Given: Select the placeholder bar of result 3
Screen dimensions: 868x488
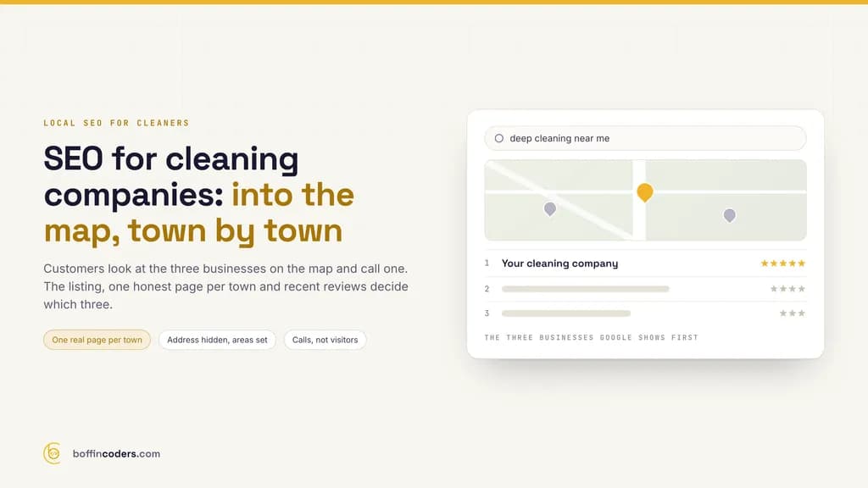Looking at the screenshot, I should click(565, 313).
